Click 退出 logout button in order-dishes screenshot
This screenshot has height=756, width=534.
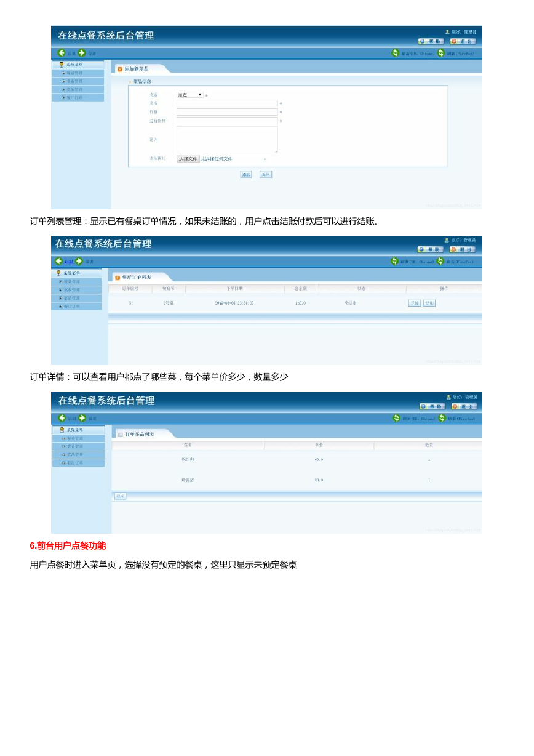(x=464, y=406)
